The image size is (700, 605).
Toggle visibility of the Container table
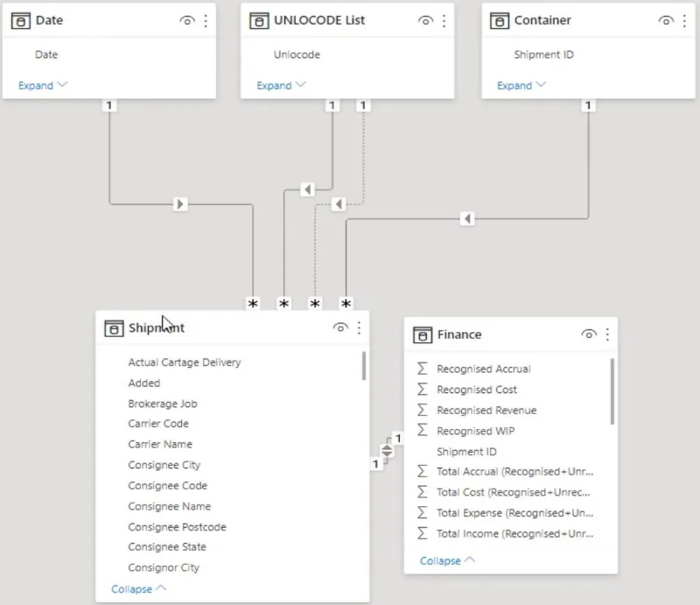click(x=666, y=20)
